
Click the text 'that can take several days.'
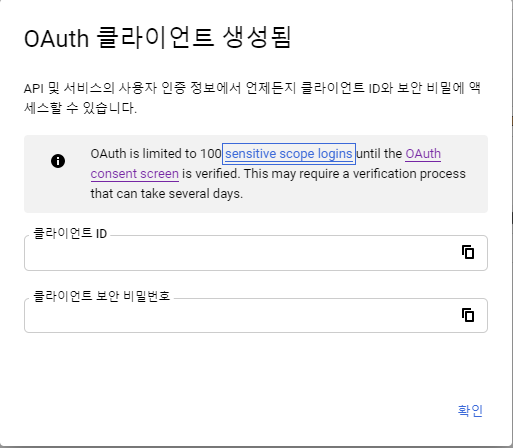167,194
